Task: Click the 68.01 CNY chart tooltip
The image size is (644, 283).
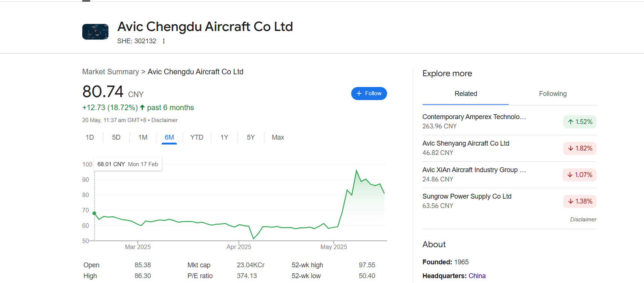Action: [128, 164]
